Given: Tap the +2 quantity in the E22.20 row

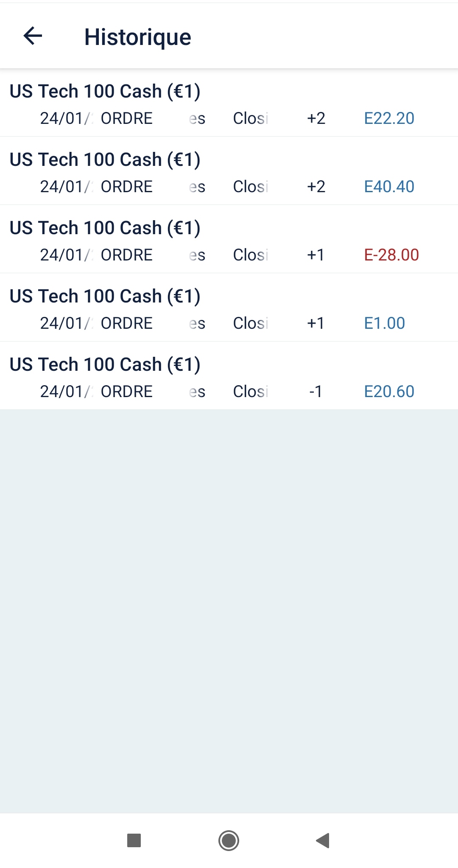Looking at the screenshot, I should tap(316, 118).
